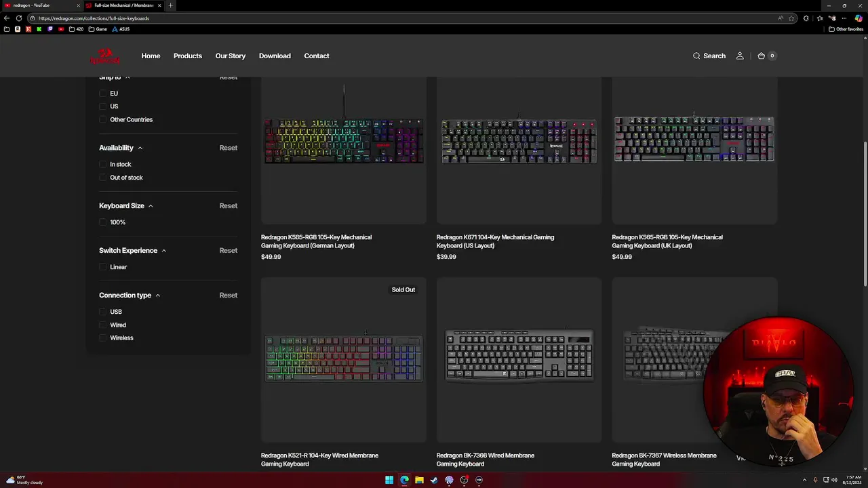Open the Other favorites folder
Viewport: 868px width, 488px height.
tap(846, 29)
